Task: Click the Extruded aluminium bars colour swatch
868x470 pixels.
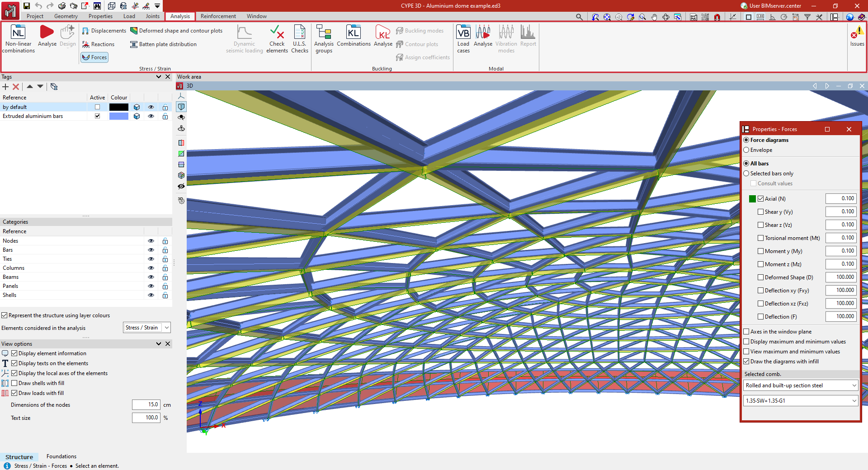Action: click(x=119, y=116)
